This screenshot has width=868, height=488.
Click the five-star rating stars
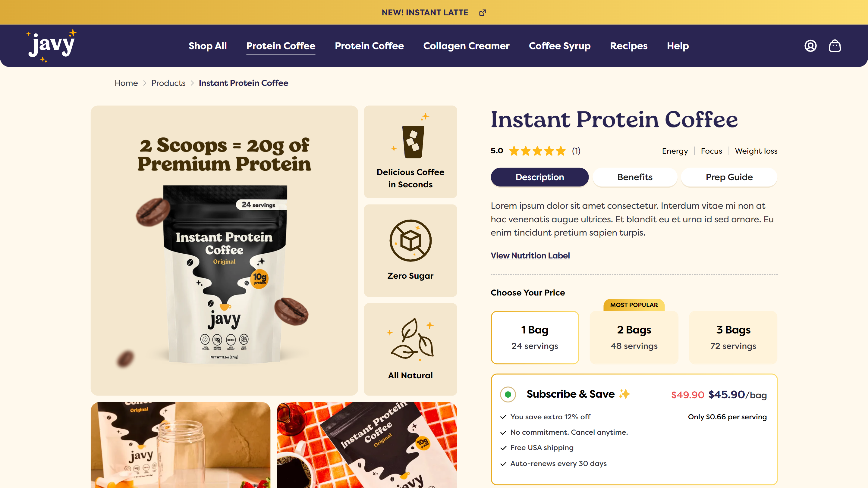(x=537, y=151)
